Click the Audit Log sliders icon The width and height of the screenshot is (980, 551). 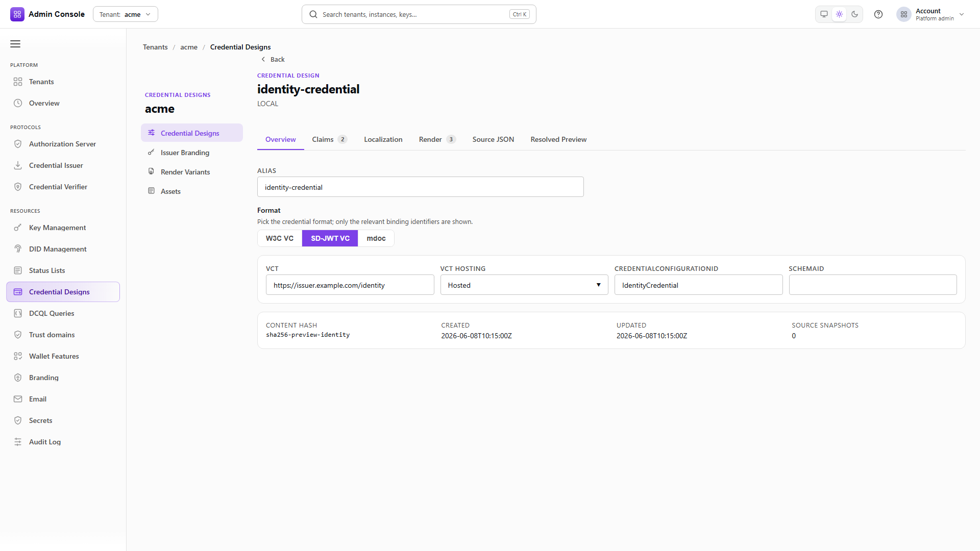pos(18,442)
